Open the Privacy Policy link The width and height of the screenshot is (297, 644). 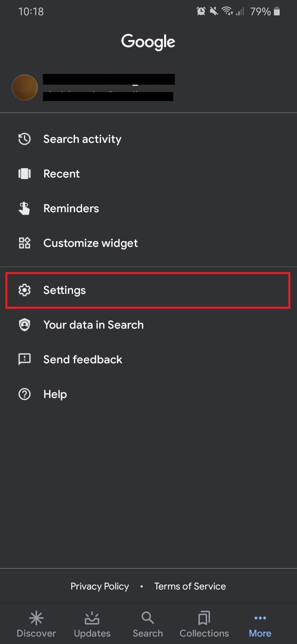(x=100, y=586)
